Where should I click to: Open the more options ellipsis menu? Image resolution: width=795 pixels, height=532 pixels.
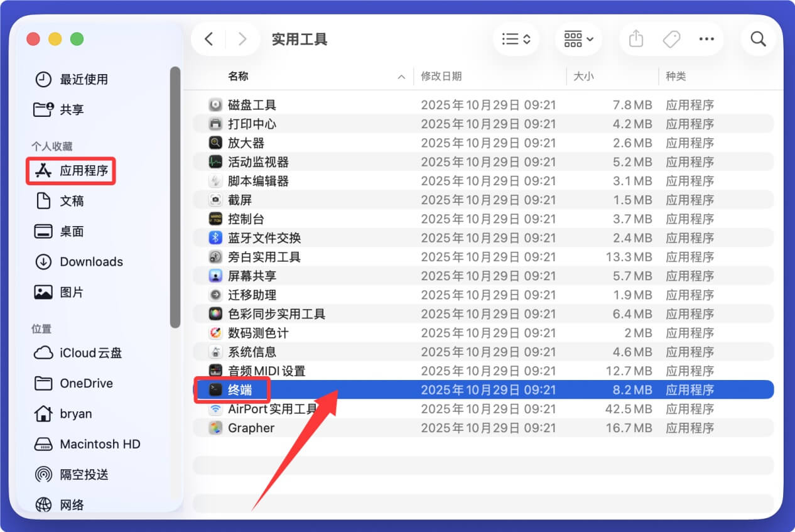pos(706,38)
